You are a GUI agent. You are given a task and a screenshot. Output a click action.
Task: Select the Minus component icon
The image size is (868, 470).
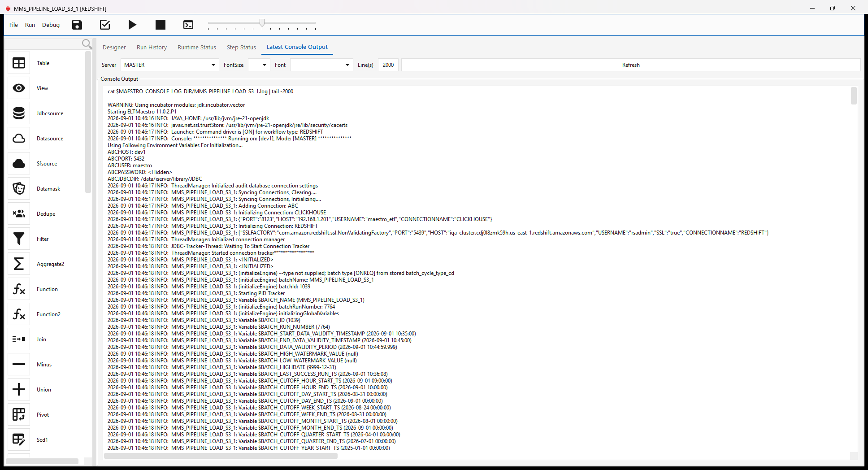(19, 365)
